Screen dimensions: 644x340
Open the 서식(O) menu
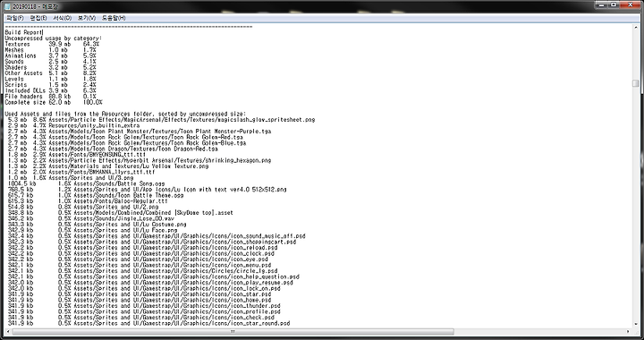pos(62,18)
